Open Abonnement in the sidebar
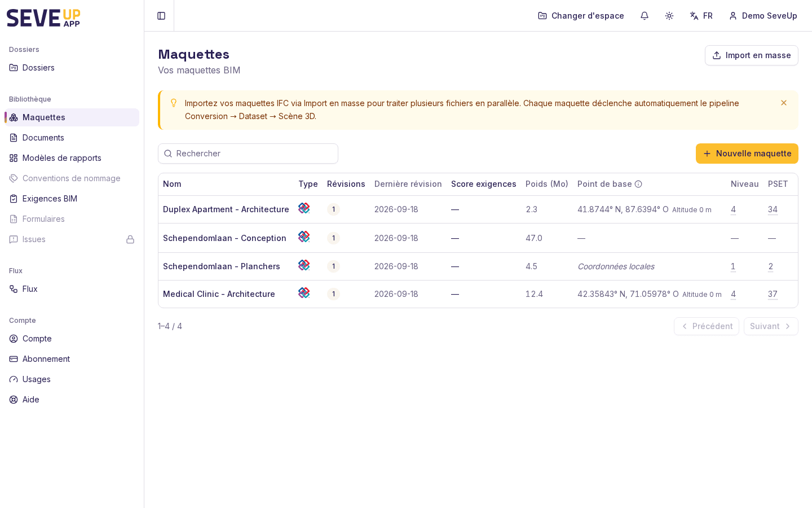812x508 pixels. (x=72, y=359)
